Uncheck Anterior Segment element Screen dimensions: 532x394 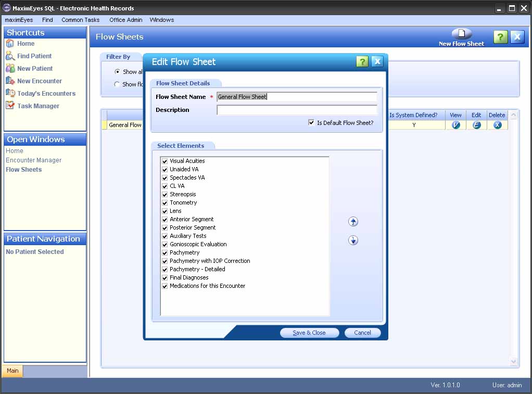165,220
